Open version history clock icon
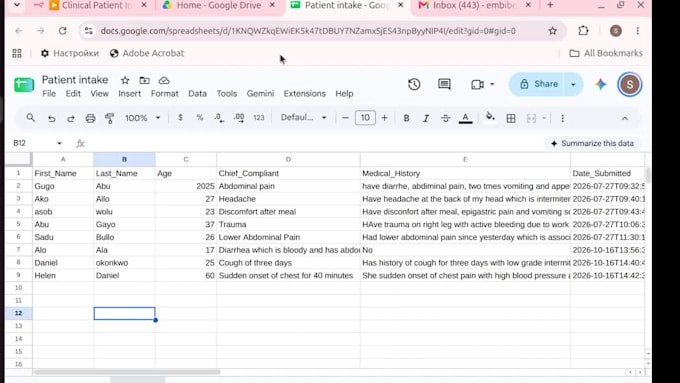Screen dimensions: 680x383 (414, 84)
